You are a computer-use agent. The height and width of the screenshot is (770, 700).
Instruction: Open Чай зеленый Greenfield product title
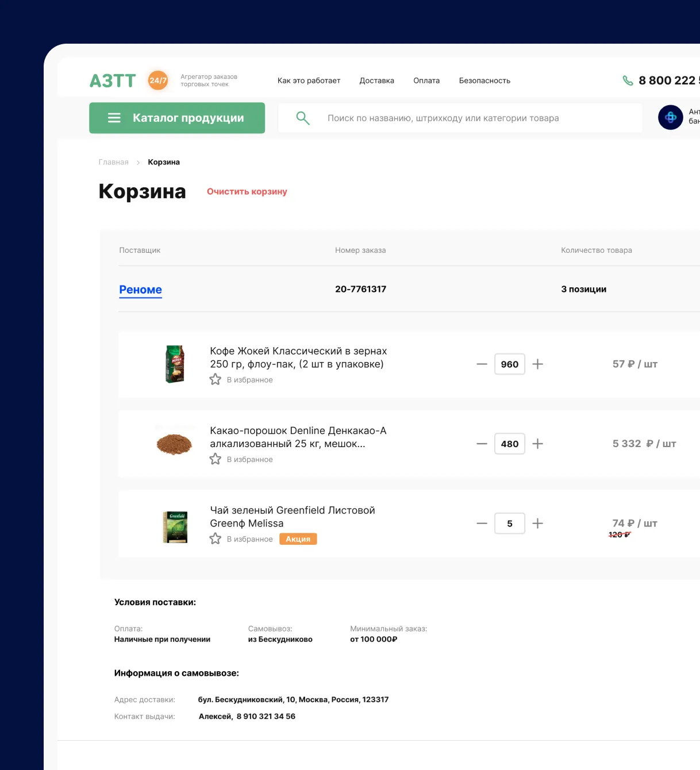point(293,517)
